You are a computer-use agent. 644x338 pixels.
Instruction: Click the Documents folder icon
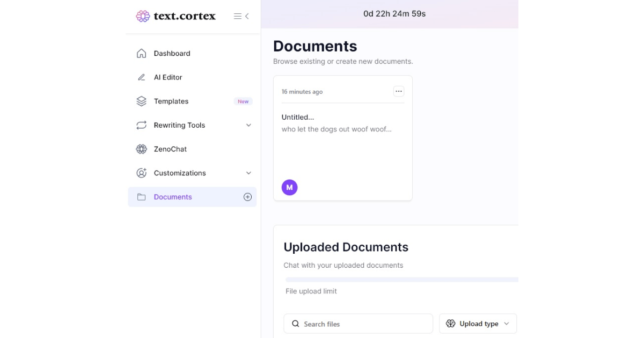(x=141, y=197)
